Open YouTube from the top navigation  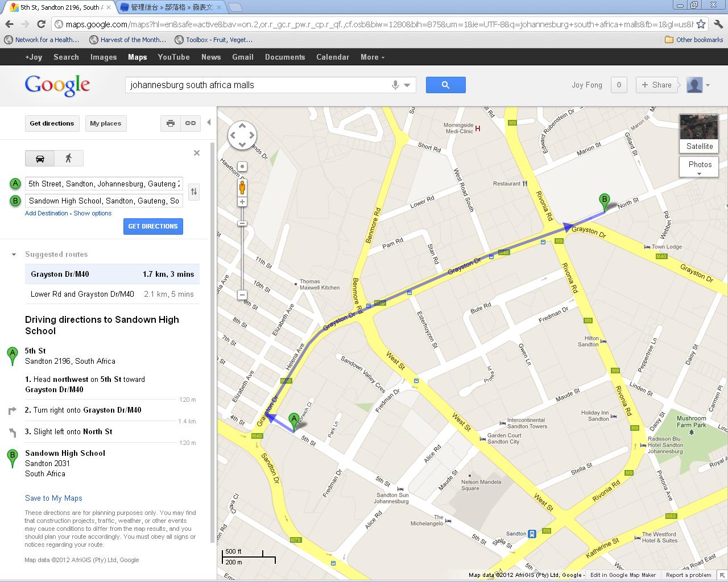pyautogui.click(x=173, y=57)
